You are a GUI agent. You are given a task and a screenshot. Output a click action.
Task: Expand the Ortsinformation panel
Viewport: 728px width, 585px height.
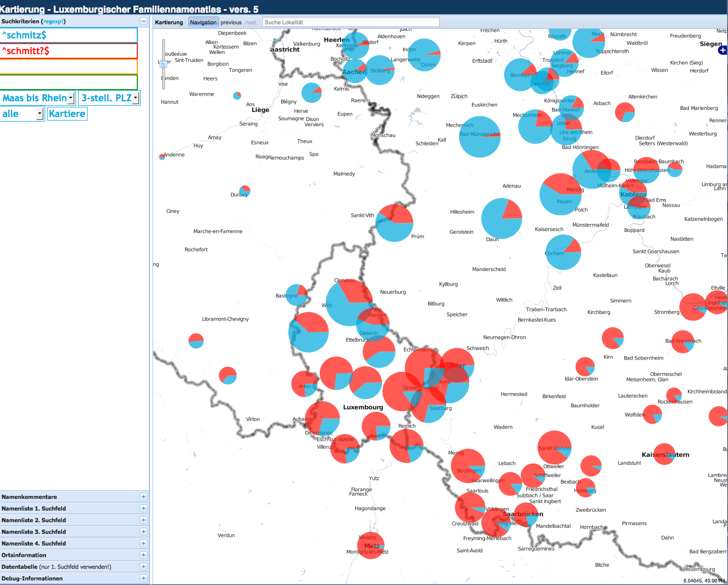(143, 555)
